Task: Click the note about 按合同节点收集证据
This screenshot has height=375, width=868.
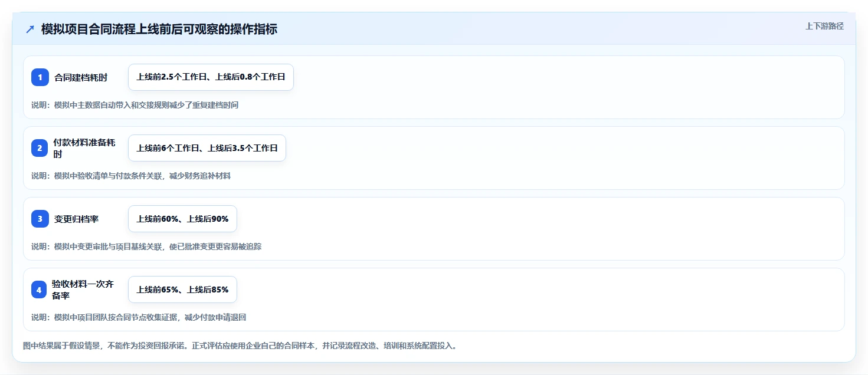Action: [x=139, y=317]
